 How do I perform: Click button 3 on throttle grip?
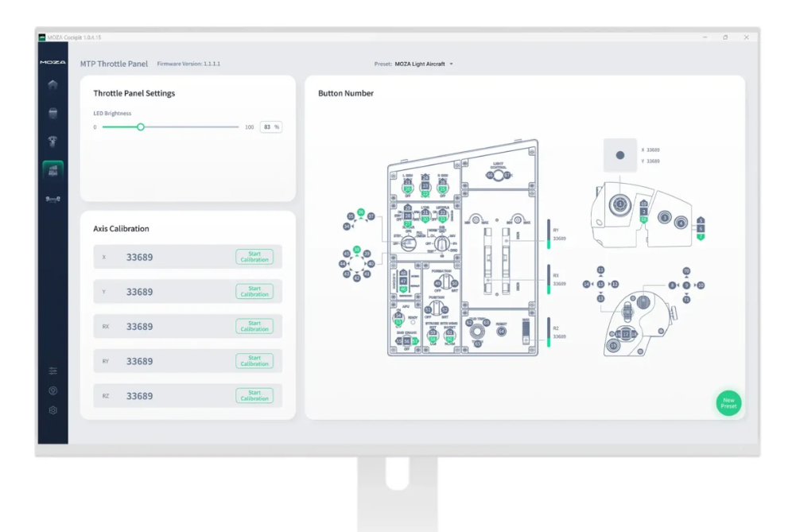tap(665, 218)
